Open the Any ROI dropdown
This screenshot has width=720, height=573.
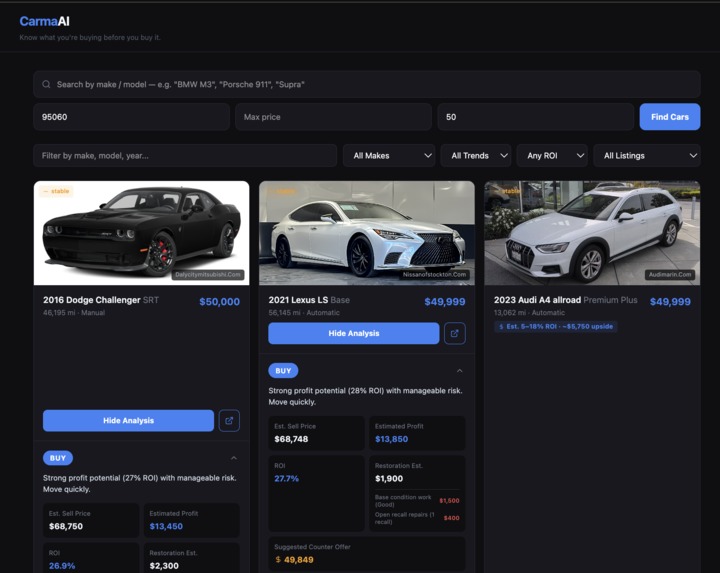coord(552,156)
